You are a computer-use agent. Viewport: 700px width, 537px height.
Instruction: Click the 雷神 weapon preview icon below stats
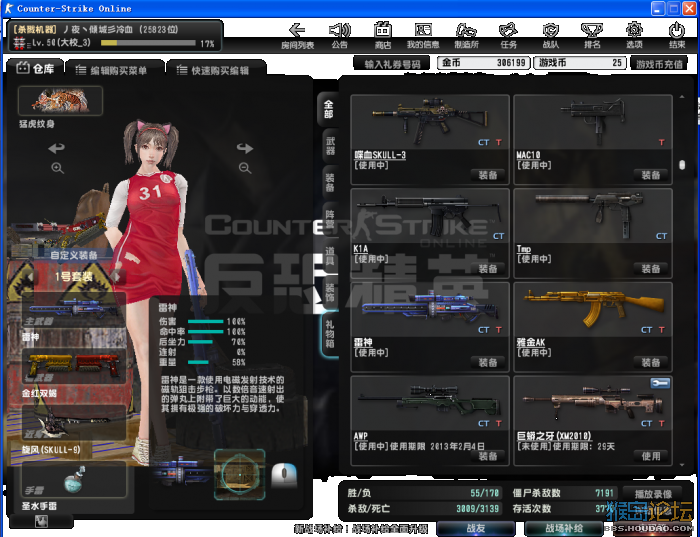point(182,472)
